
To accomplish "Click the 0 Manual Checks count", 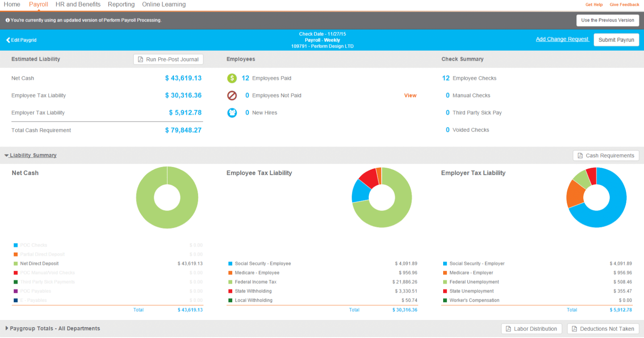I will point(448,95).
